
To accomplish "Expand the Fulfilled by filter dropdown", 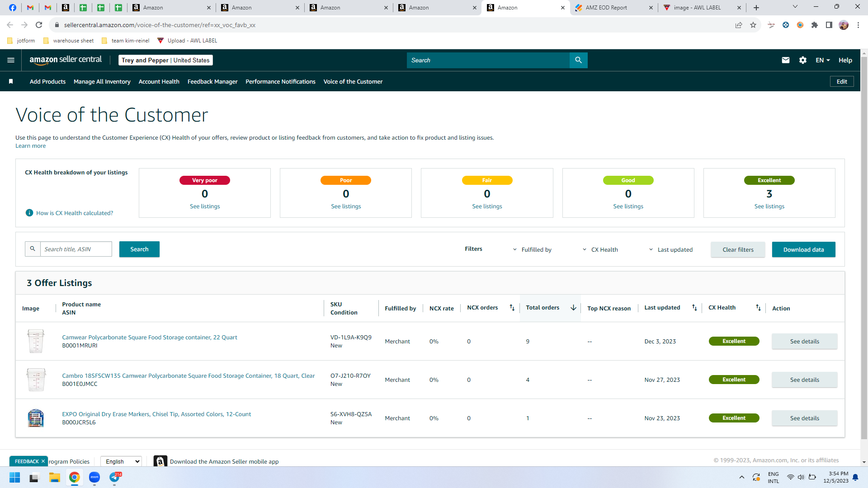I will point(532,249).
